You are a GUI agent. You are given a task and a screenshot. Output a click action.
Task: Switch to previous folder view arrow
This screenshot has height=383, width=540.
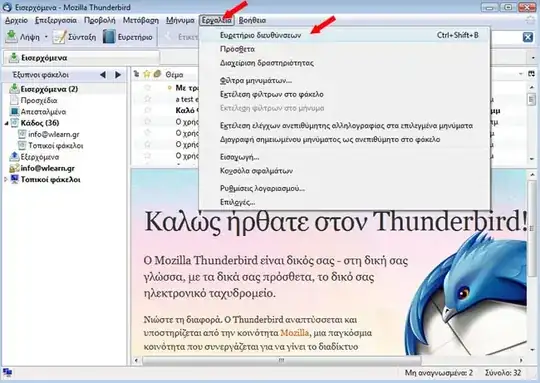pos(103,75)
